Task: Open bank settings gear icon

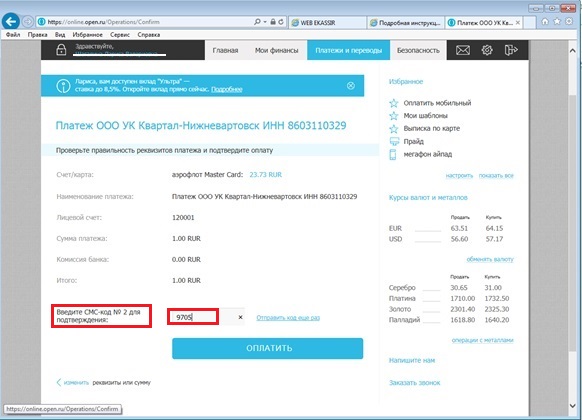Action: (487, 50)
